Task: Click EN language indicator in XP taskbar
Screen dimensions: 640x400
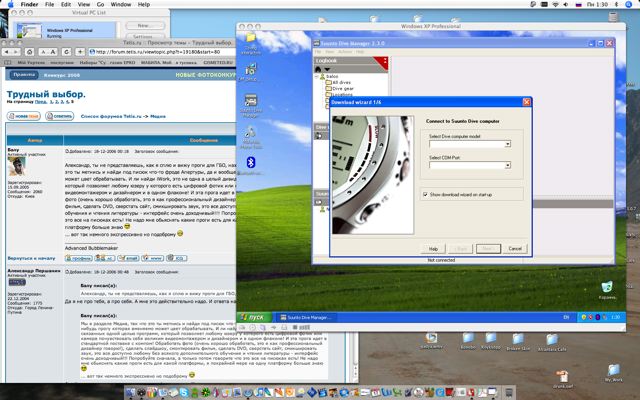Action: pos(566,317)
